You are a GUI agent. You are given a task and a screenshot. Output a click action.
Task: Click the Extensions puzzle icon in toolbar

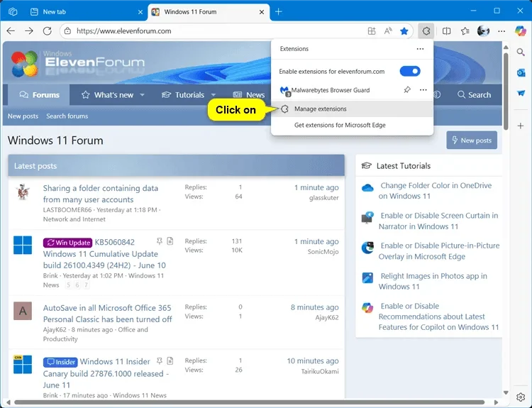coord(426,31)
